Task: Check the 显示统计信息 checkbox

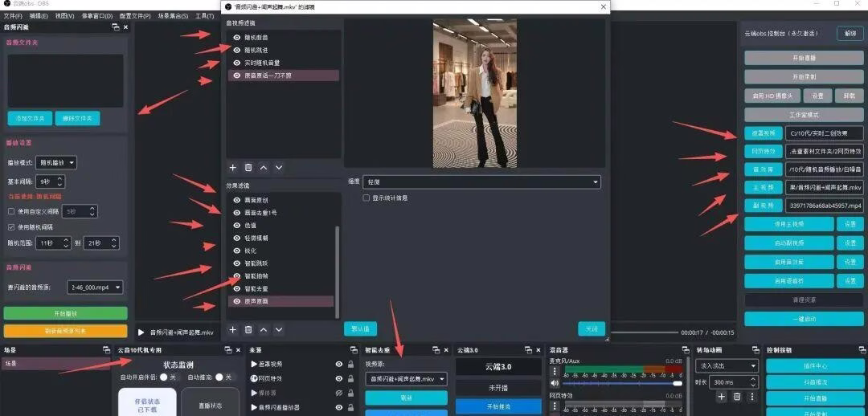Action: [366, 198]
